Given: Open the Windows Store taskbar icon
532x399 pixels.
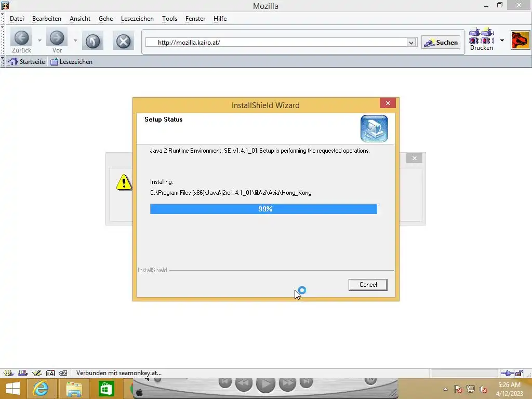Looking at the screenshot, I should (106, 389).
